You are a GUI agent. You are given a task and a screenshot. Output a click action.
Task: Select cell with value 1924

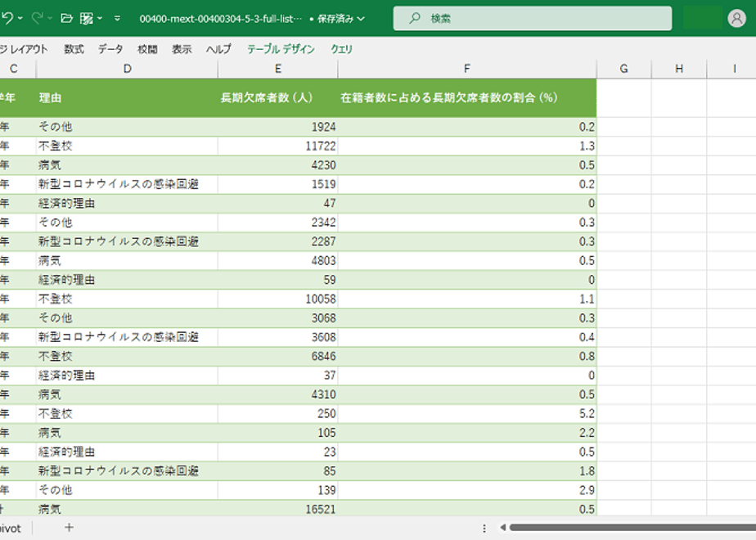coord(277,127)
